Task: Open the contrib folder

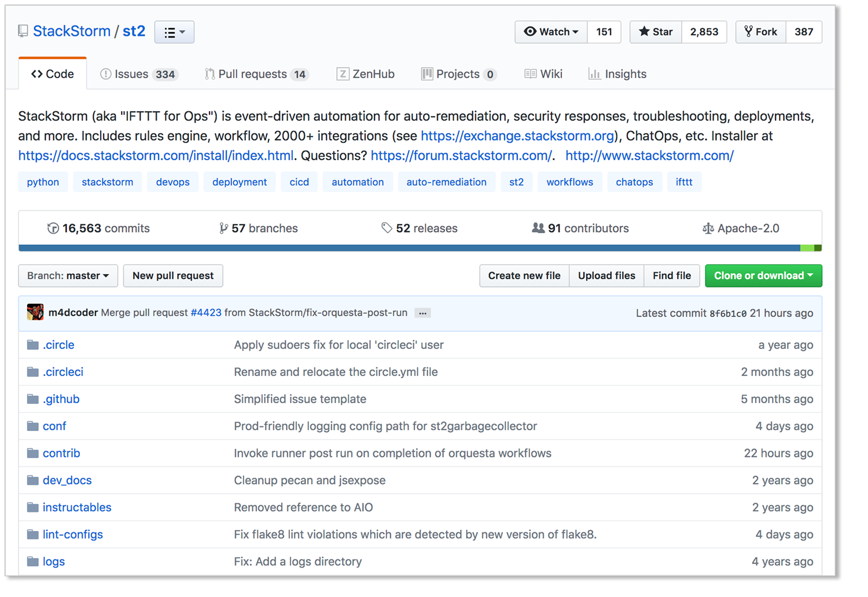Action: tap(61, 454)
